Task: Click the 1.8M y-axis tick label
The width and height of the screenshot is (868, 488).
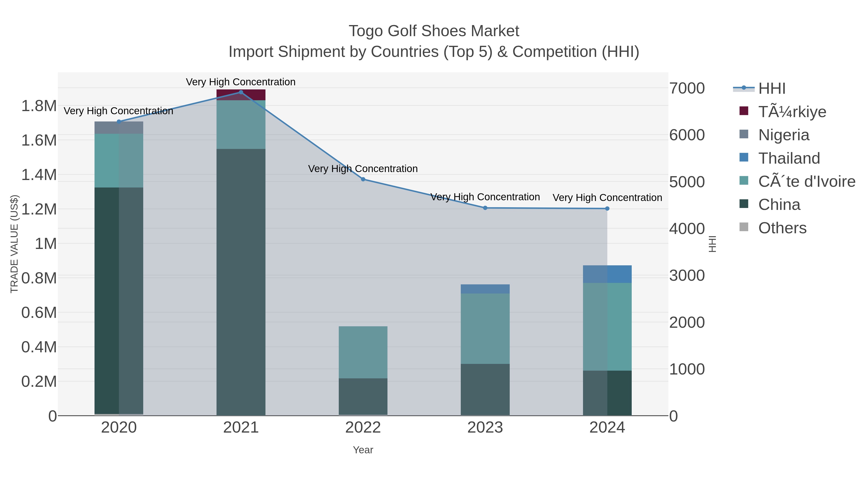Action: coord(39,106)
